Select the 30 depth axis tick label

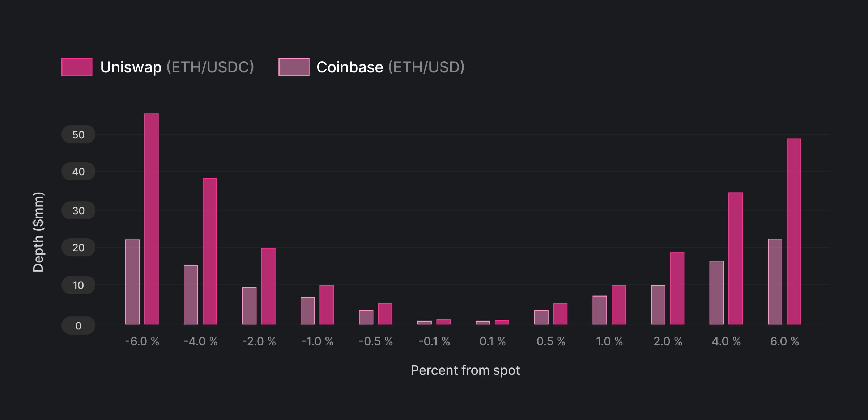click(78, 211)
